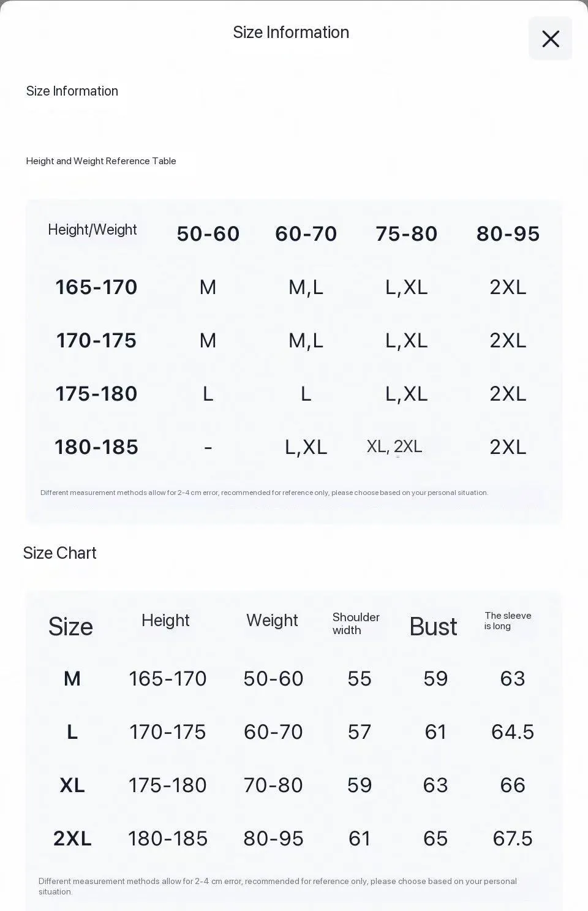
Task: Click the 2XL row in Size Chart
Action: (293, 838)
